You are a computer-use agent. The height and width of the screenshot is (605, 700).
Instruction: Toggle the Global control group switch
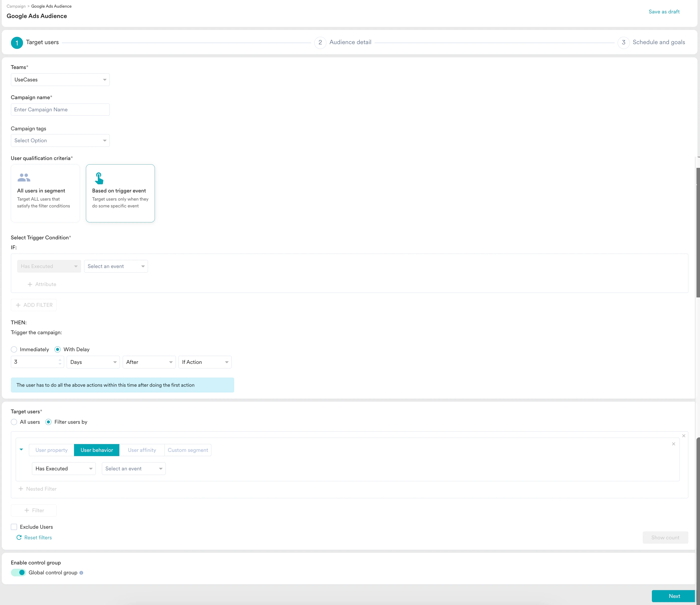(x=19, y=572)
